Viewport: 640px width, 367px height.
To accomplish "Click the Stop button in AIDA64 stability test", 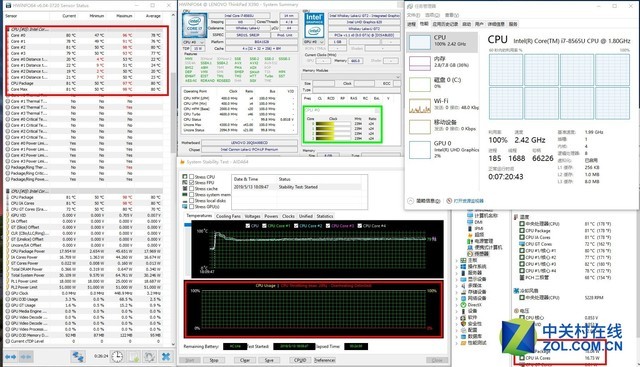I will (214, 360).
